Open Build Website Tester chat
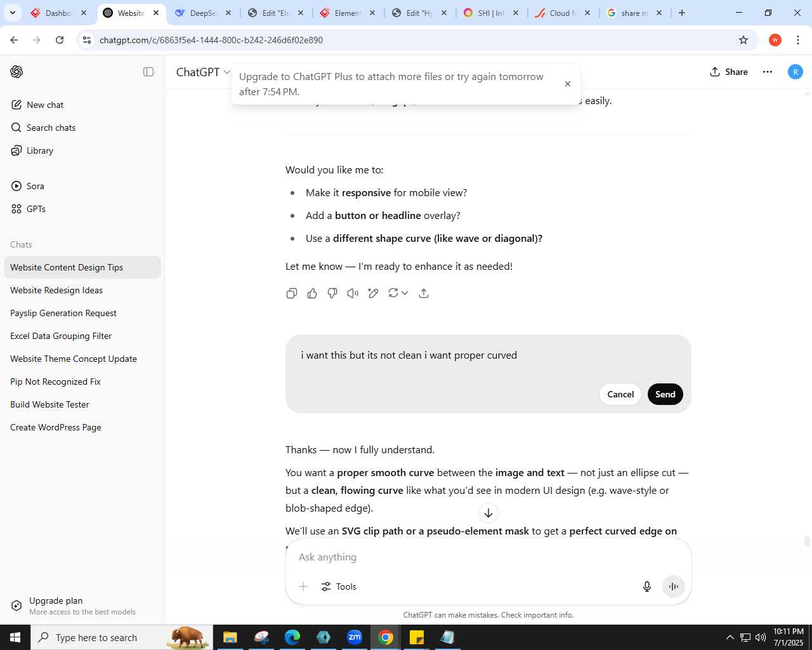The width and height of the screenshot is (812, 650). 82,404
